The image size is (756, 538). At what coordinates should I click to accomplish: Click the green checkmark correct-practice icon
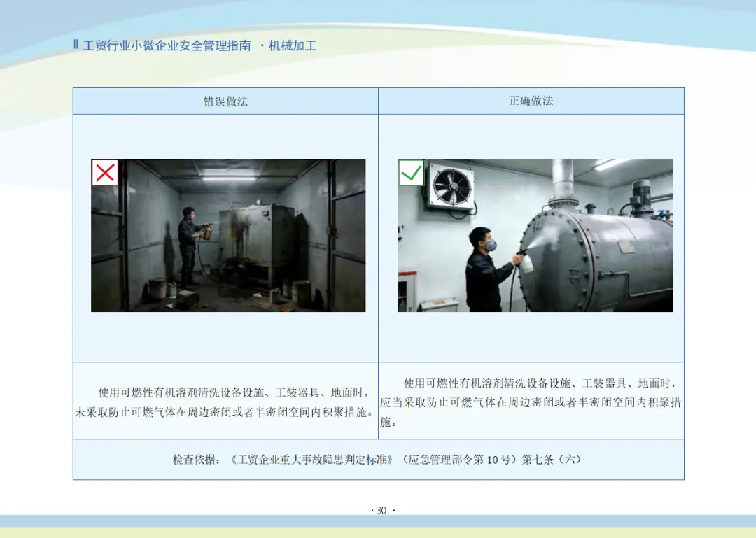(x=412, y=173)
